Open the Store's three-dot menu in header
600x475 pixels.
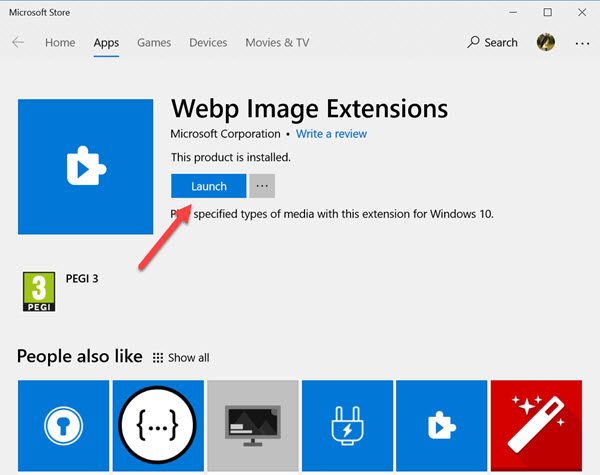[582, 43]
